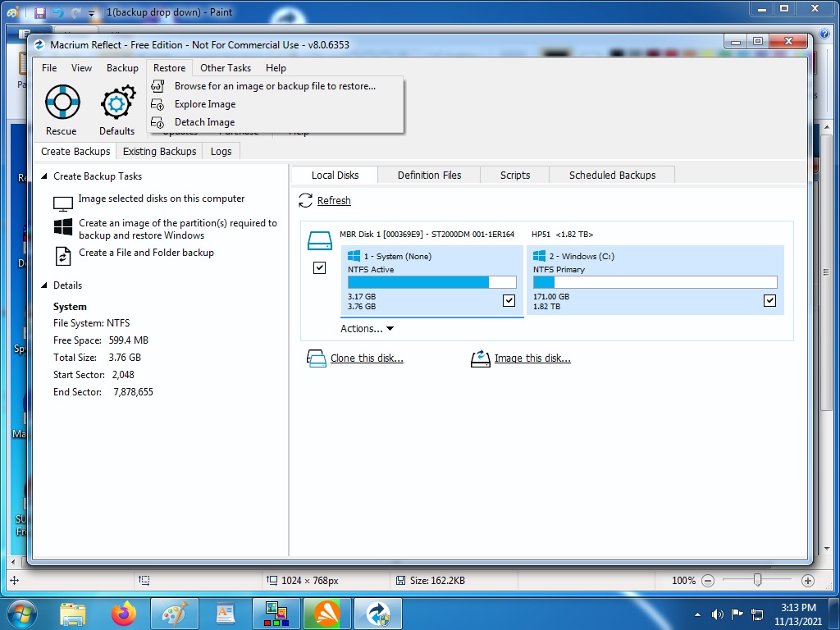This screenshot has height=630, width=840.
Task: Collapse the Create Backup Tasks section
Action: click(44, 176)
